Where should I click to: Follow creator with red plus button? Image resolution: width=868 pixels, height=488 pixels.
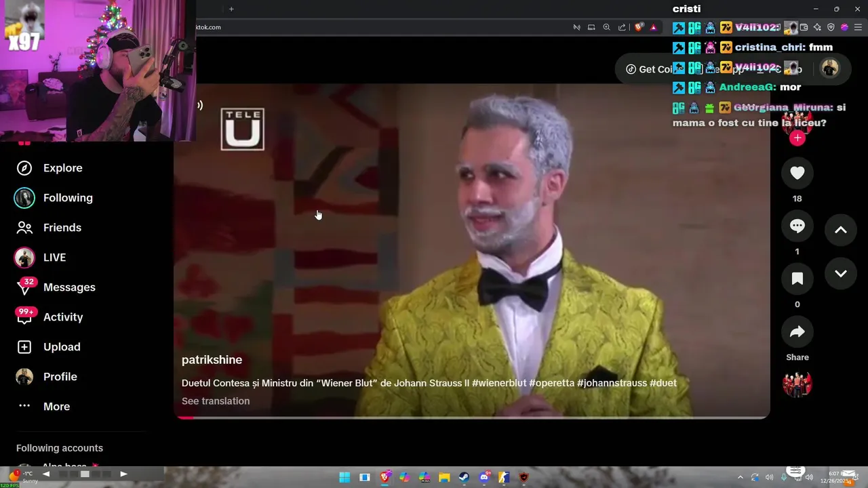797,138
